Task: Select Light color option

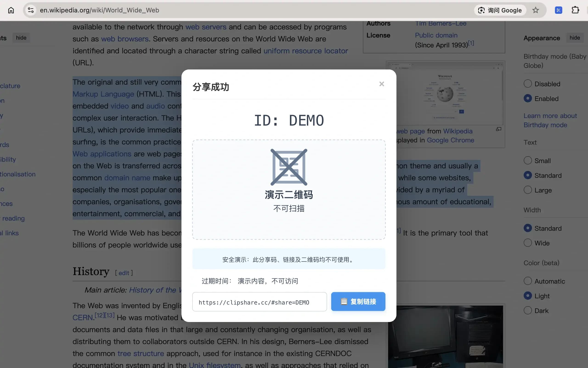Action: point(528,296)
